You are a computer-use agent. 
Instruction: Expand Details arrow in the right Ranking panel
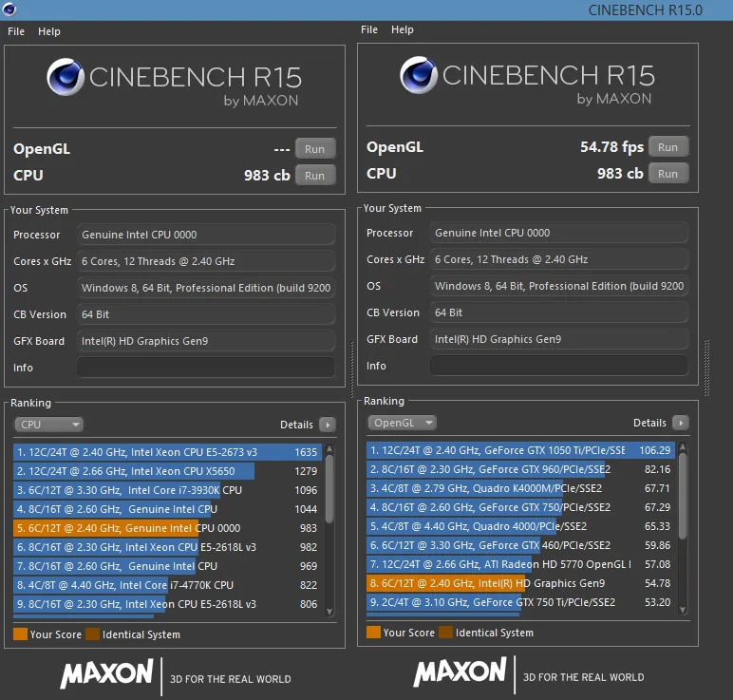pyautogui.click(x=681, y=423)
